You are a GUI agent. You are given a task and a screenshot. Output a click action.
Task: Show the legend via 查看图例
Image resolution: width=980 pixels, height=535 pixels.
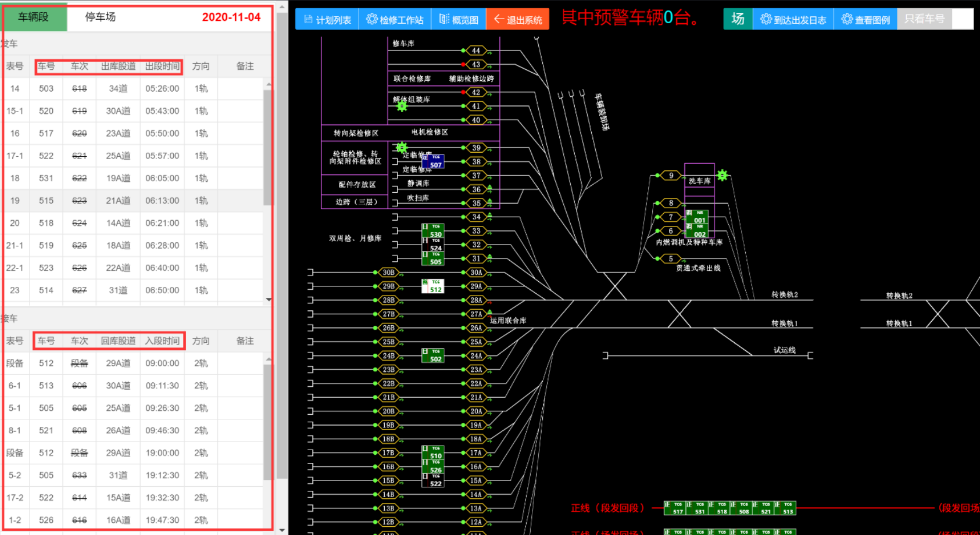(x=865, y=19)
